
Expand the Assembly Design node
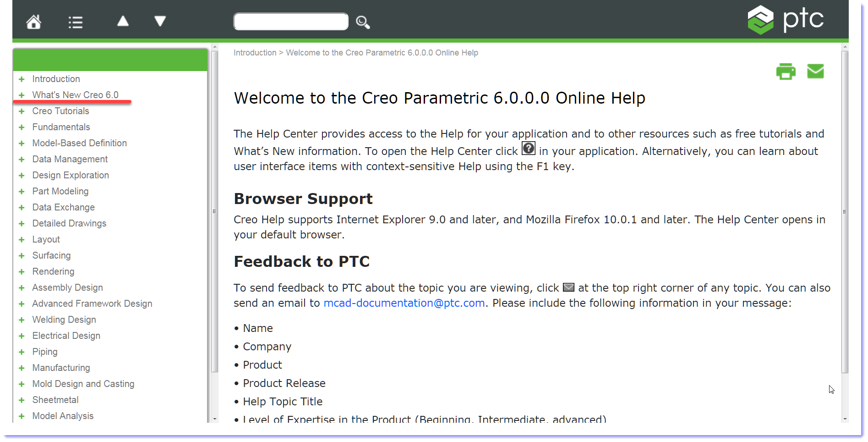point(22,288)
